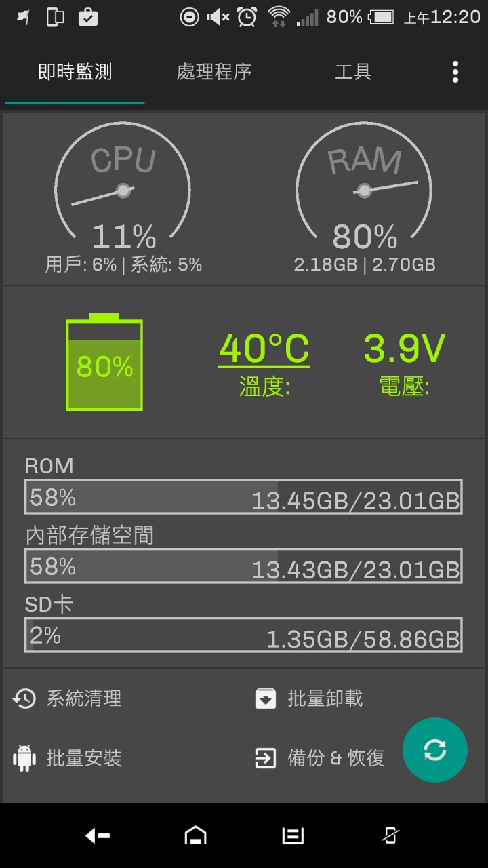Screen dimensions: 488x868
Task: Tap the SD卡 storage usage bar
Action: pos(243,635)
